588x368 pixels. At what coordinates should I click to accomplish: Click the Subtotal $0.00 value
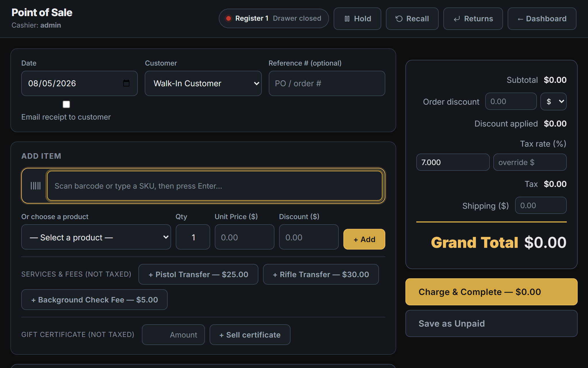(x=555, y=80)
